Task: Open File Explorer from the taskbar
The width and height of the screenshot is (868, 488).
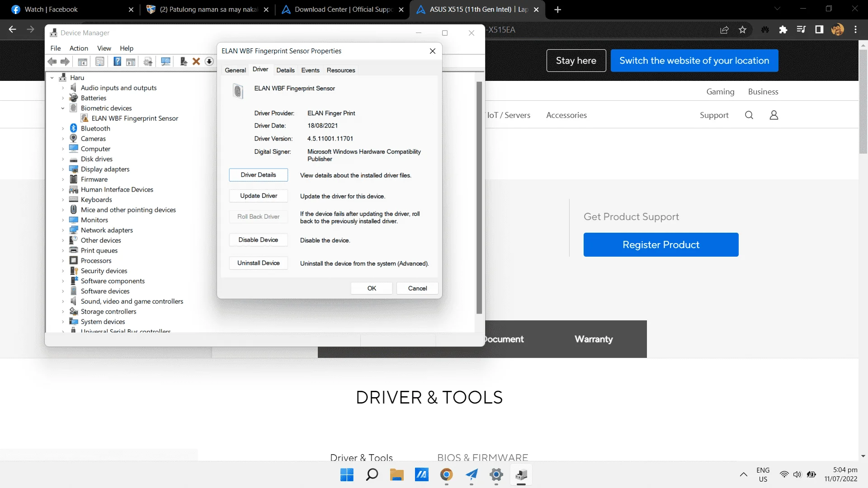Action: coord(397,475)
